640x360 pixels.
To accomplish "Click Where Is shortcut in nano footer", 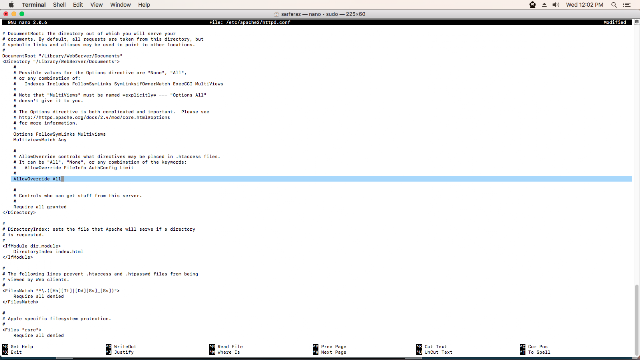I will (224, 352).
